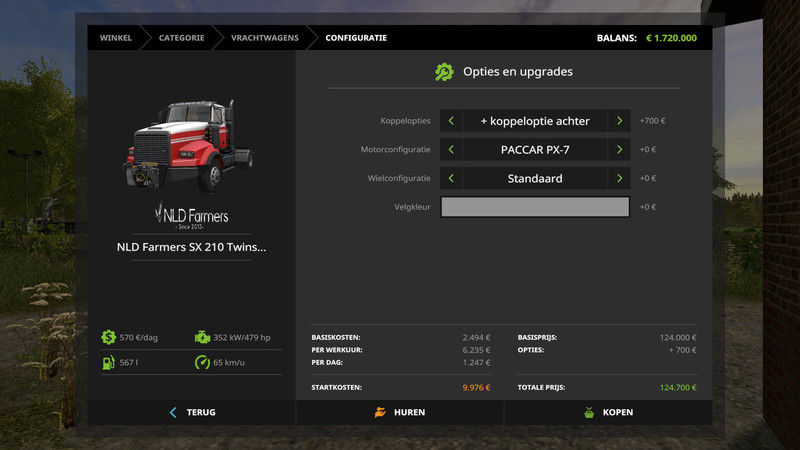Open the Velgkleur color swatch
This screenshot has width=800, height=450.
pyautogui.click(x=535, y=207)
